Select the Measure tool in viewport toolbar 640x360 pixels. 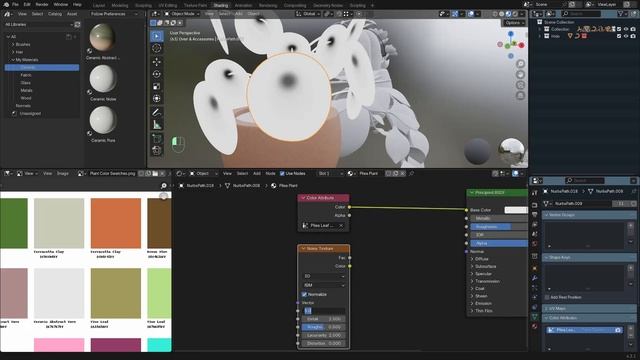(x=157, y=124)
